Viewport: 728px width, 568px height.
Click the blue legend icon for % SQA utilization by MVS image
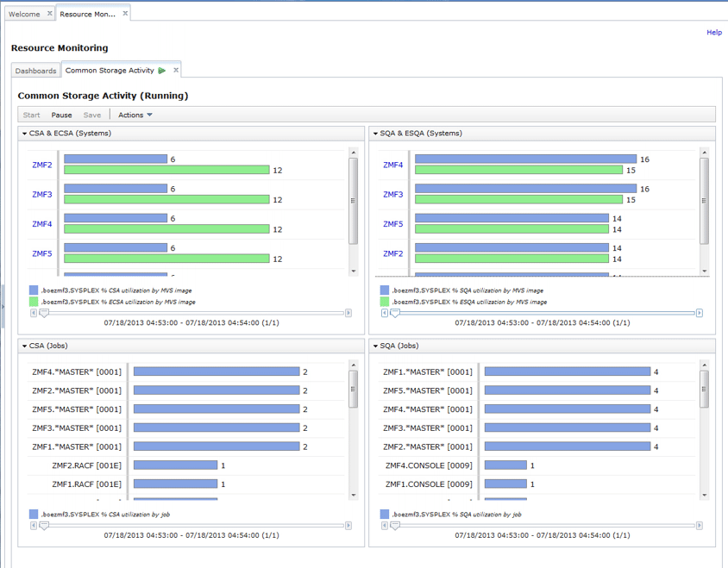383,290
